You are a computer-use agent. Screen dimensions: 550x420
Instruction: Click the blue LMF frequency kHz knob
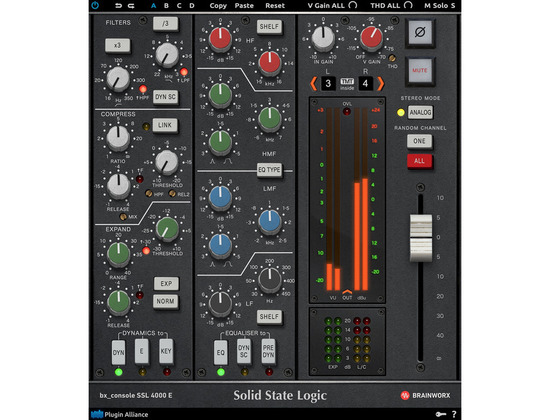pos(269,222)
